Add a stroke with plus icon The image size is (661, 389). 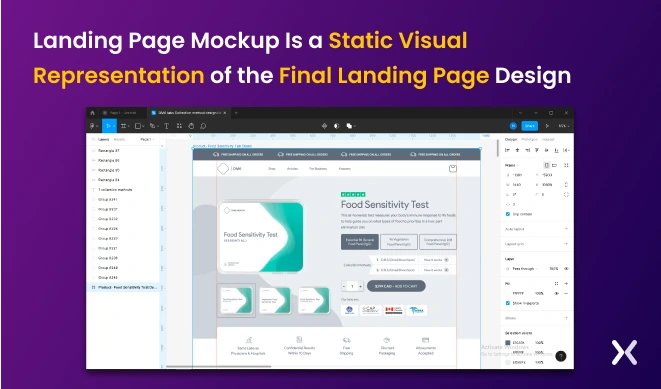pyautogui.click(x=566, y=318)
